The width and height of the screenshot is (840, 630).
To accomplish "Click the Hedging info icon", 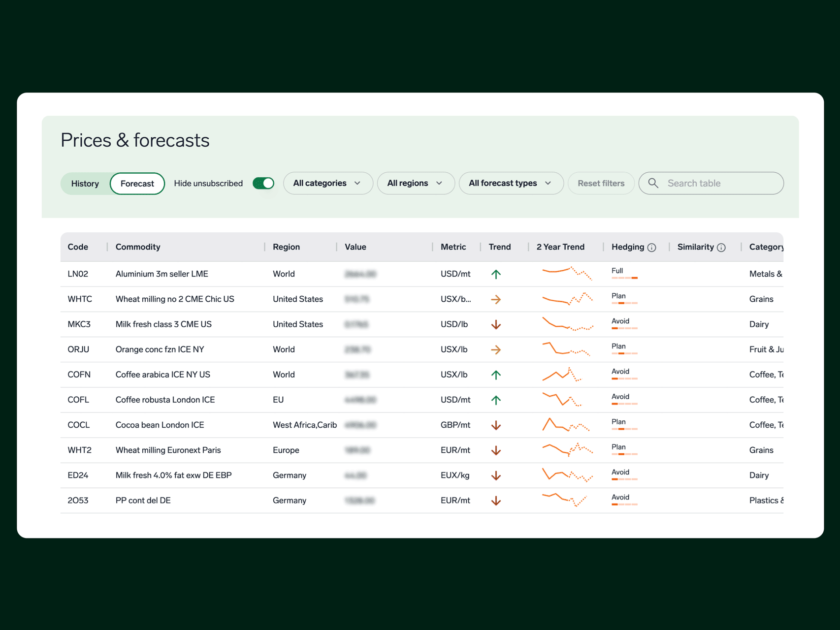I will point(651,248).
